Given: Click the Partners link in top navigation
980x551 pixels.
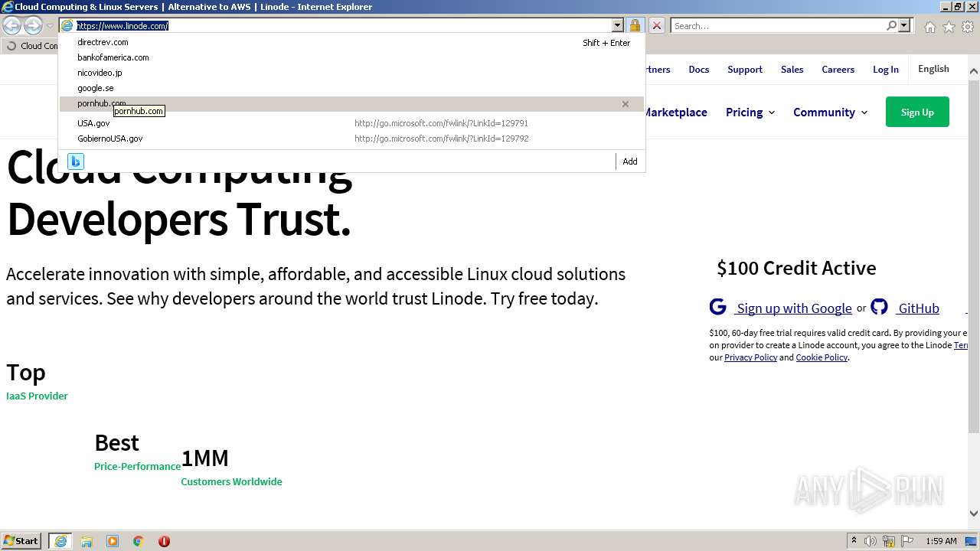Looking at the screenshot, I should (x=657, y=70).
